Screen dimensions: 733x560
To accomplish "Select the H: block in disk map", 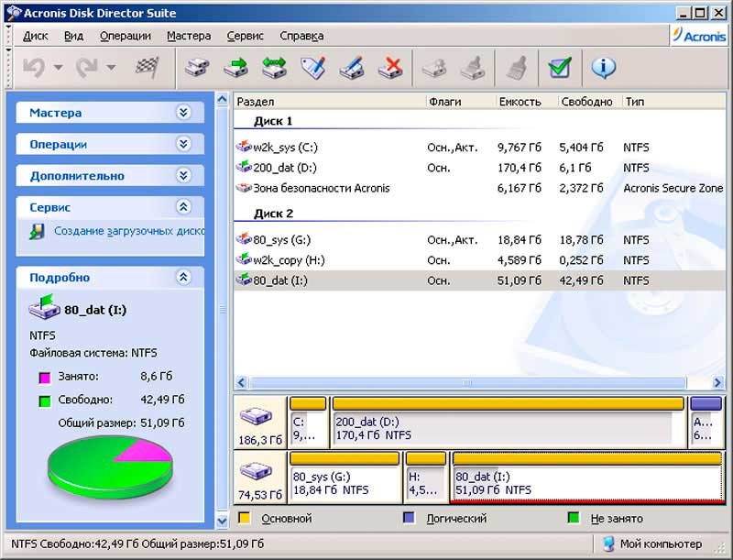I will 425,477.
